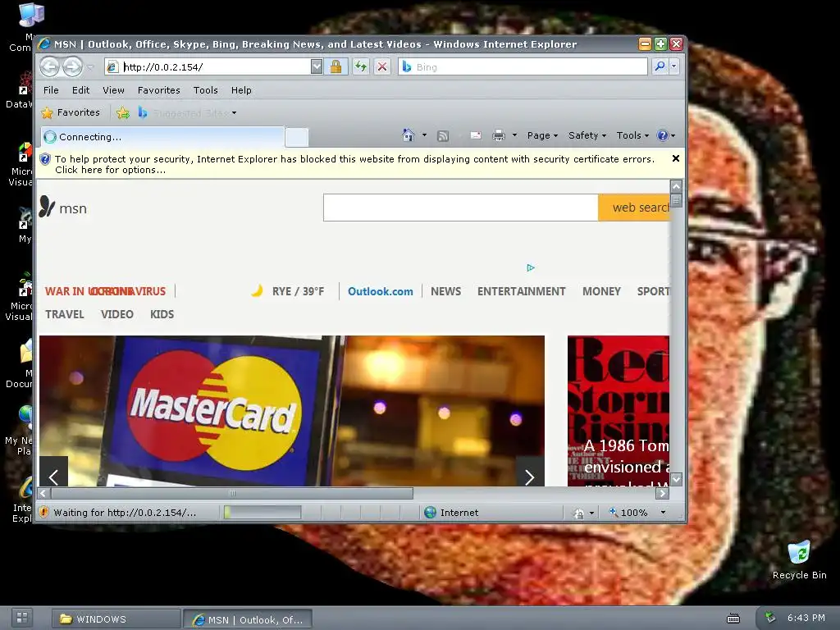This screenshot has width=840, height=630.
Task: Click the AdChoices triangle icon
Action: pos(531,268)
